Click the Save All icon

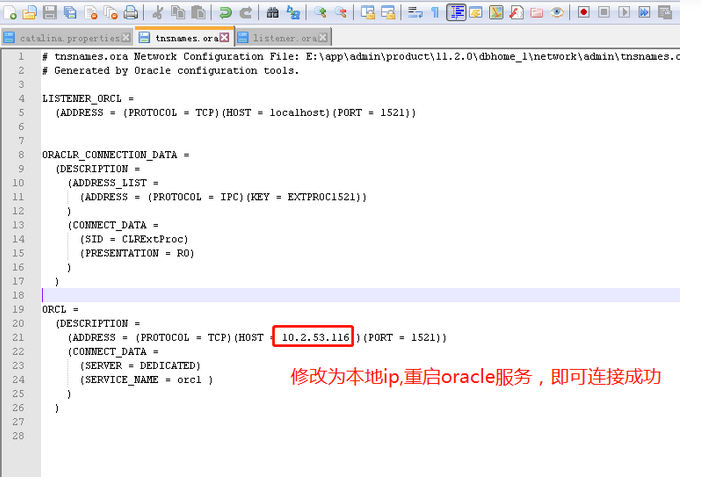click(70, 13)
